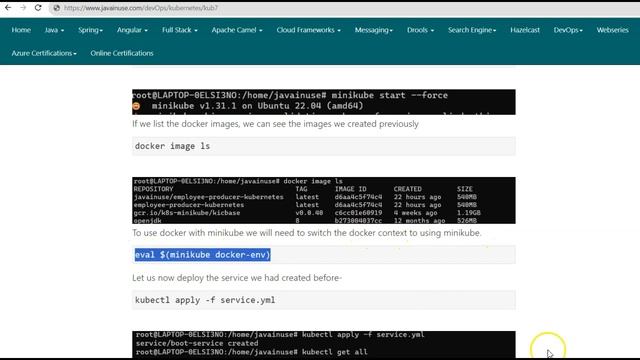Expand the Drools dropdown menu
The width and height of the screenshot is (640, 360).
click(x=420, y=30)
